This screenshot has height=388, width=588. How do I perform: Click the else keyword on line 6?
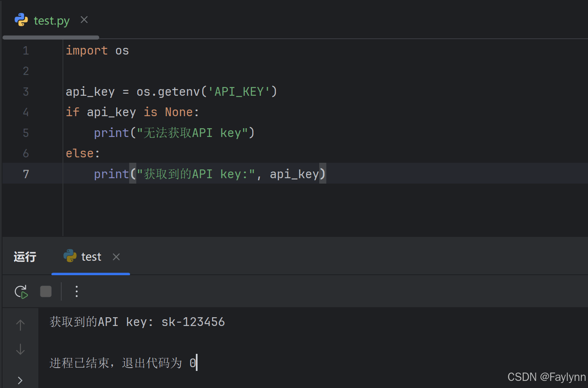(80, 154)
